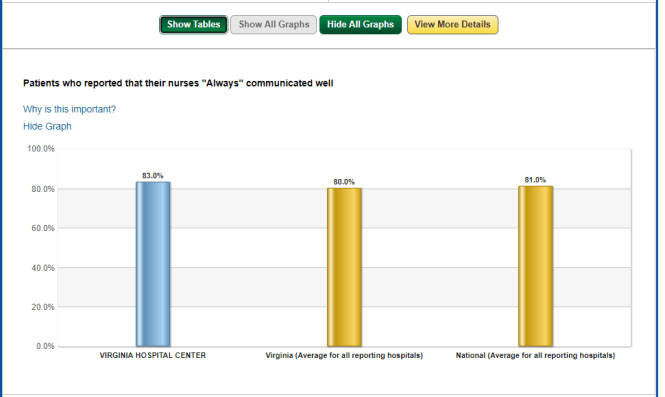
Task: Click the 0.0% y-axis label
Action: (45, 347)
